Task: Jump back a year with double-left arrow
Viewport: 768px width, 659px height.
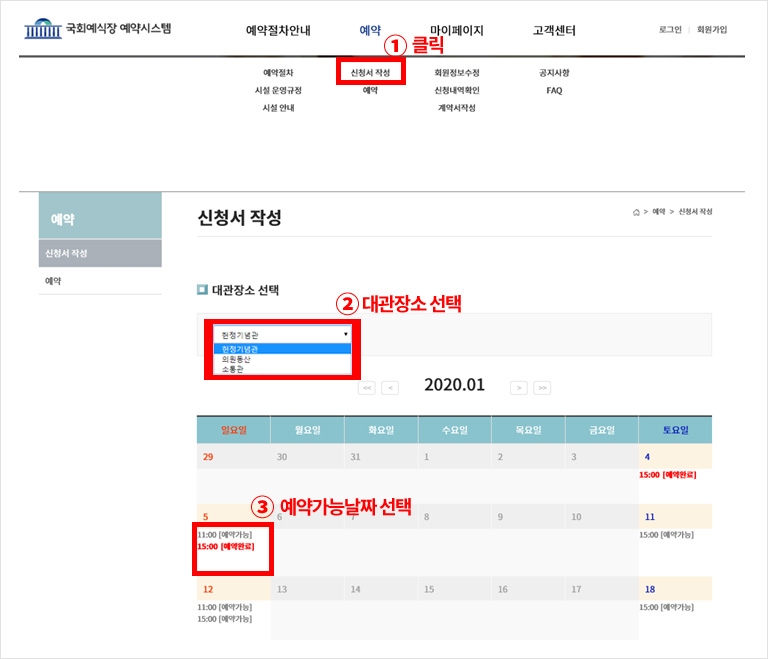Action: (366, 387)
